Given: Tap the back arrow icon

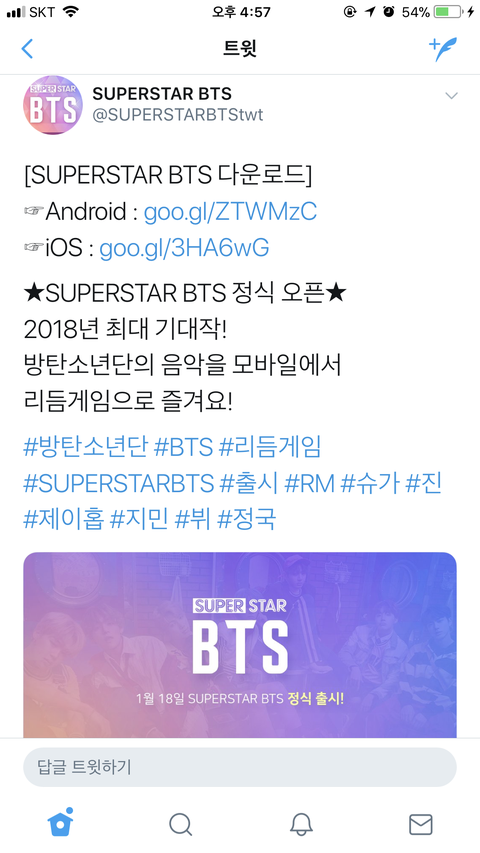Looking at the screenshot, I should click(x=27, y=49).
